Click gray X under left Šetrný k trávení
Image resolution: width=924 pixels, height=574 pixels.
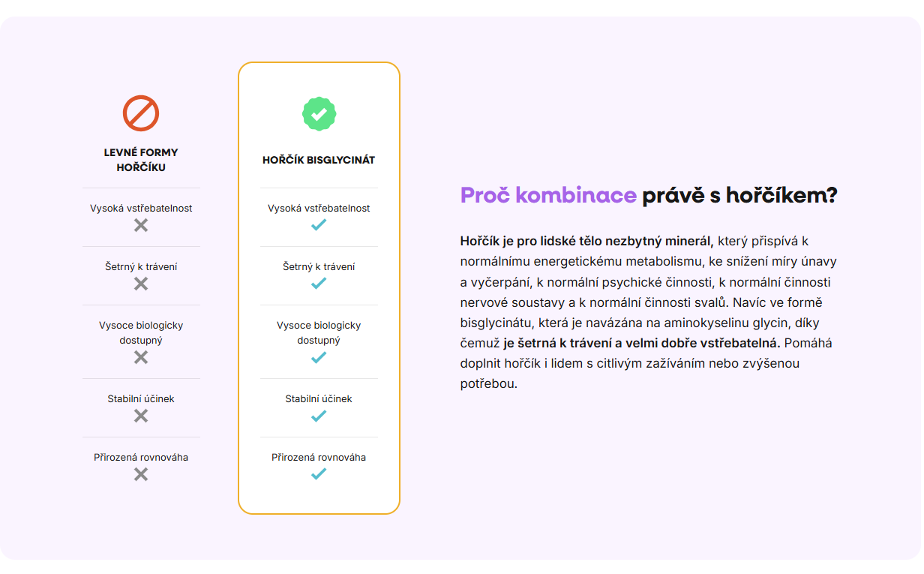[x=141, y=284]
